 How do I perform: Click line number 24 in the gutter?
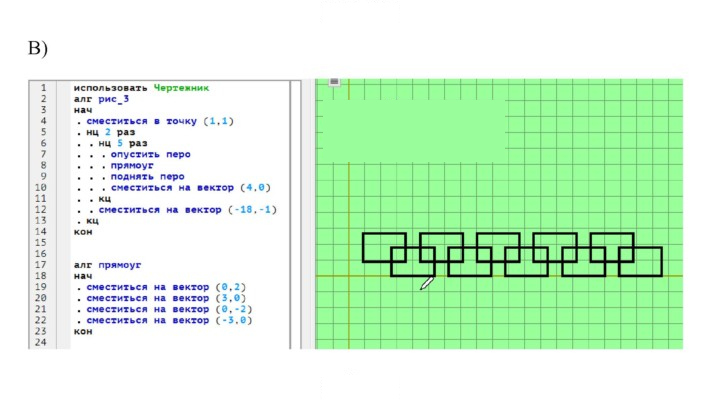coord(40,342)
